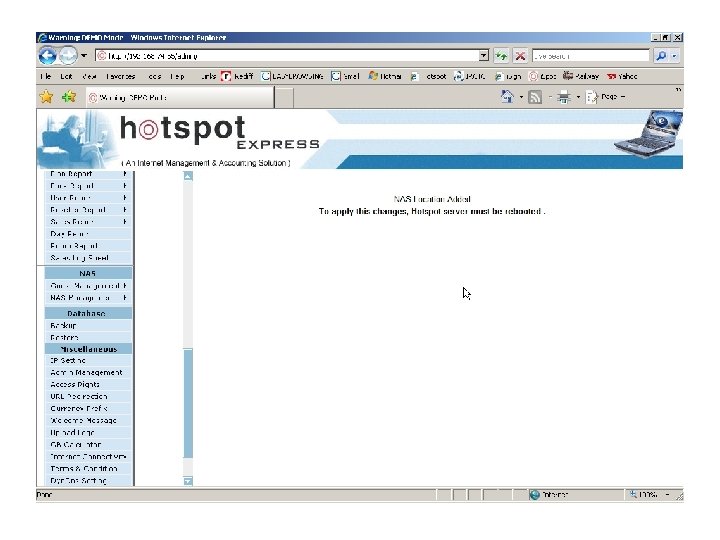Click the Add to Favorites star-plus icon

69,97
